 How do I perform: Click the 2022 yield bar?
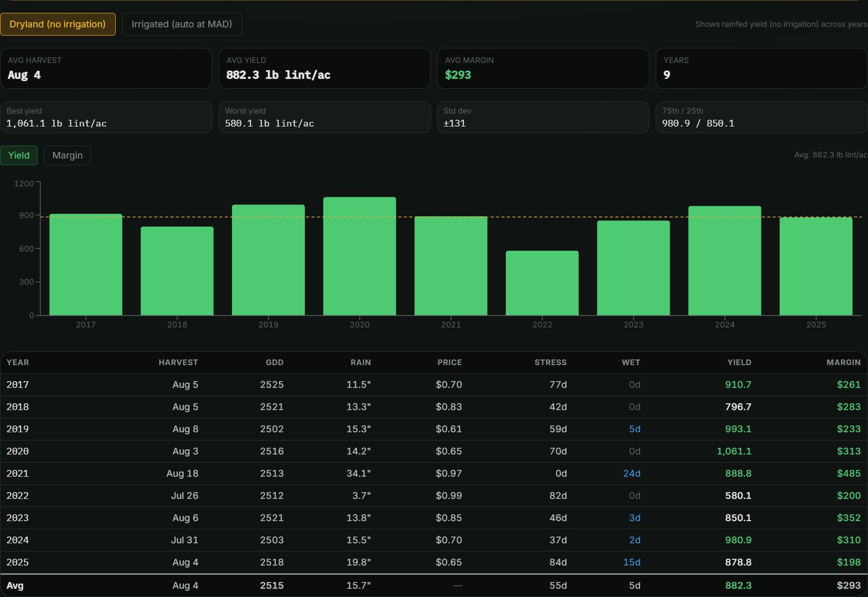pos(542,283)
